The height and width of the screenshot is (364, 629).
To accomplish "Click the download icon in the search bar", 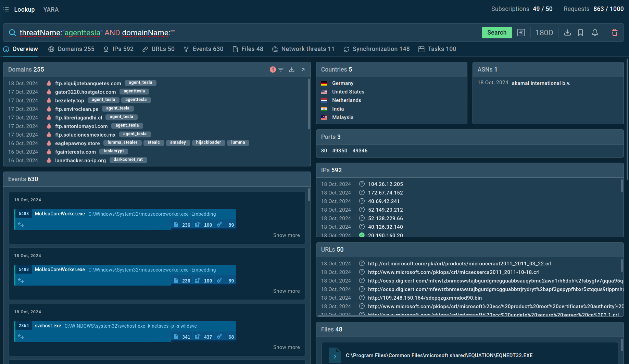I will [x=567, y=33].
